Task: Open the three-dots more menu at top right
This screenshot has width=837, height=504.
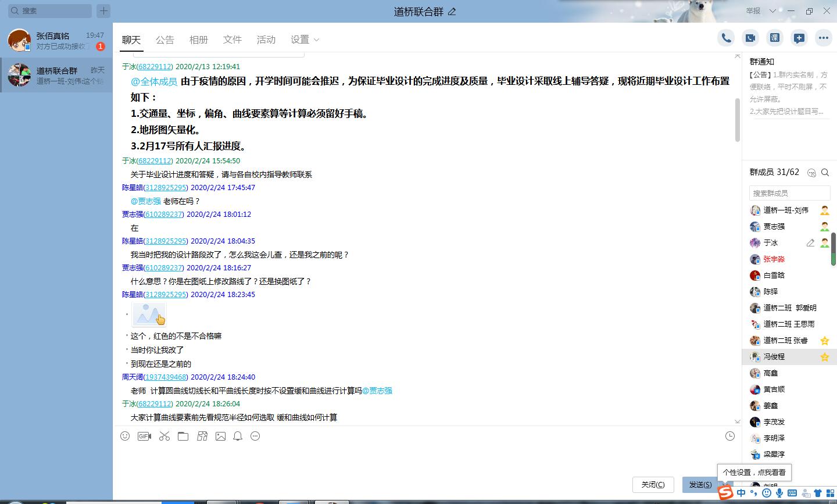Action: (x=823, y=38)
